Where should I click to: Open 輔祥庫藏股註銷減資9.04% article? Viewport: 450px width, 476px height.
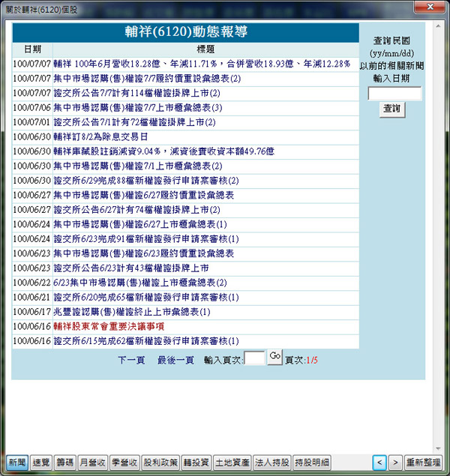coord(164,151)
